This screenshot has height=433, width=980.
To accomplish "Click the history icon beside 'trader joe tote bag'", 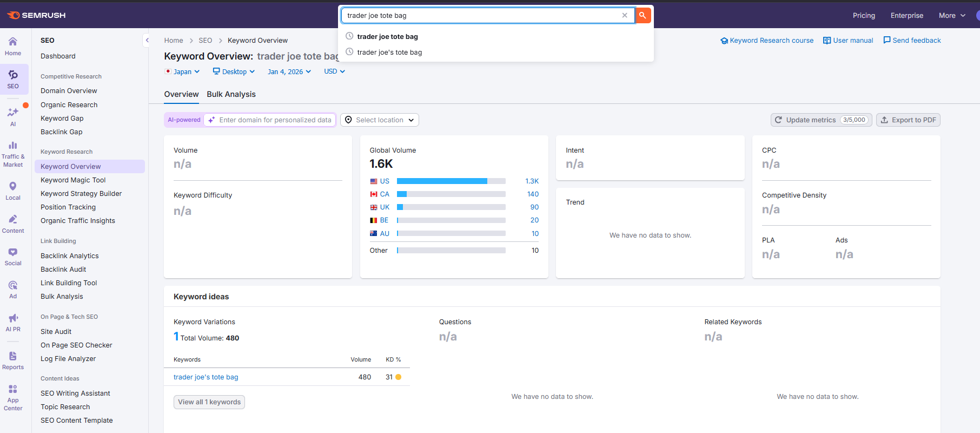I will pyautogui.click(x=349, y=36).
